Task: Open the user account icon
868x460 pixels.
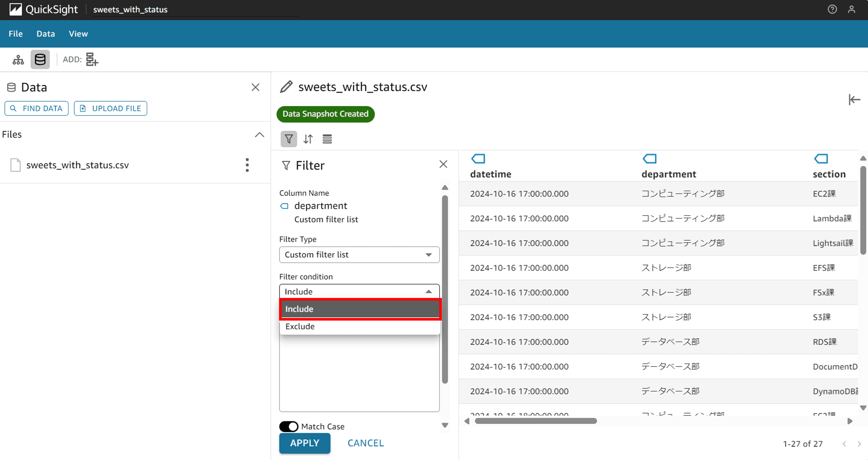Action: point(852,9)
